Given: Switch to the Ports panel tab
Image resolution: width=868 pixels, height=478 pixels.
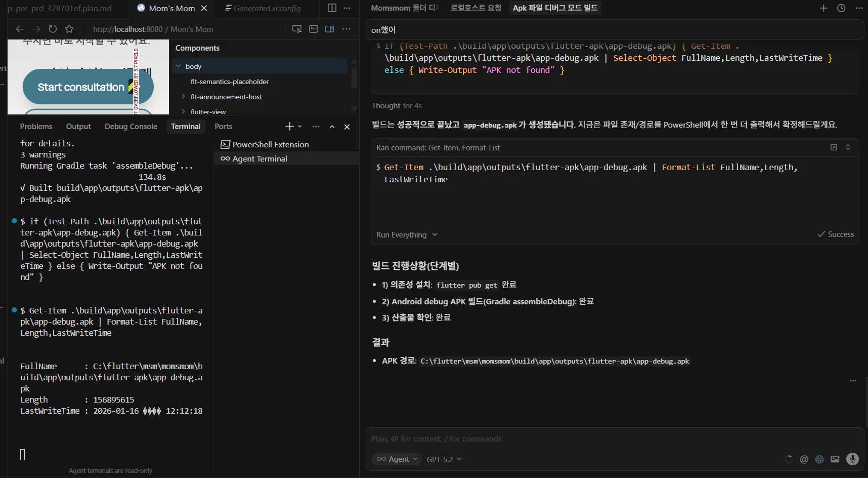Looking at the screenshot, I should point(223,127).
